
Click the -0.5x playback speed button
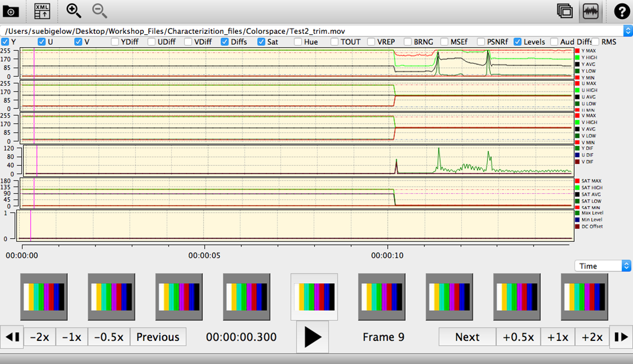point(109,337)
